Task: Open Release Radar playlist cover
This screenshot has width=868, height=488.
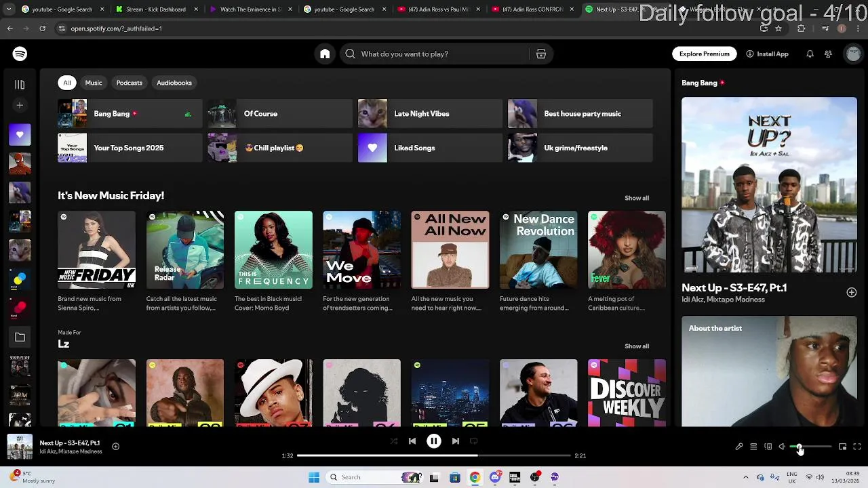Action: coord(185,250)
